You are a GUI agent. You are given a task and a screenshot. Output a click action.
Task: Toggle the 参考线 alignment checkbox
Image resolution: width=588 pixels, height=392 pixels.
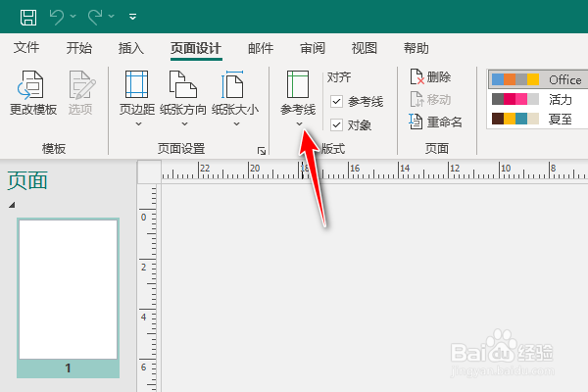(336, 101)
